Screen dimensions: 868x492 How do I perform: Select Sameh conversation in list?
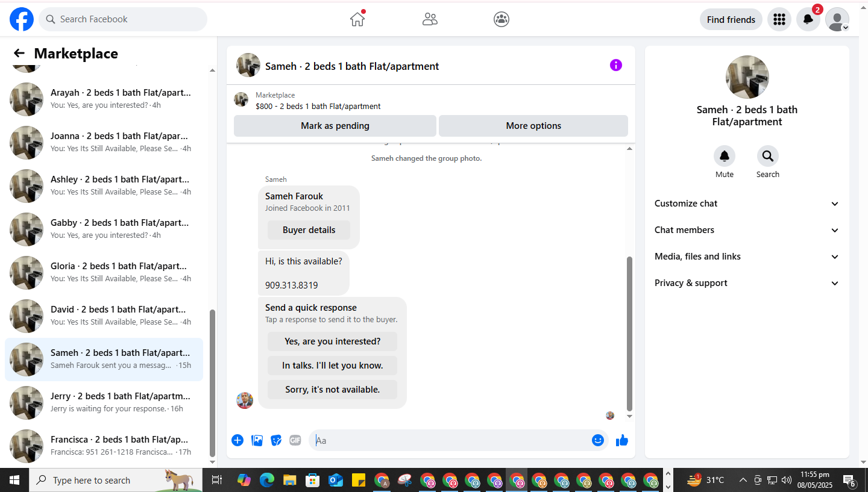pos(104,360)
